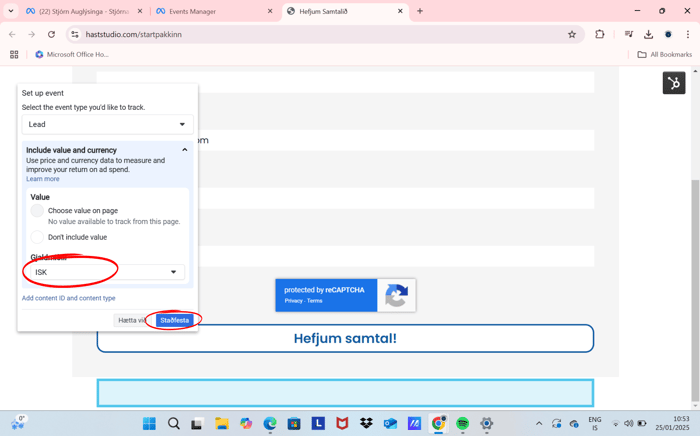
Task: Click 'Add content ID and content type'
Action: pyautogui.click(x=68, y=298)
